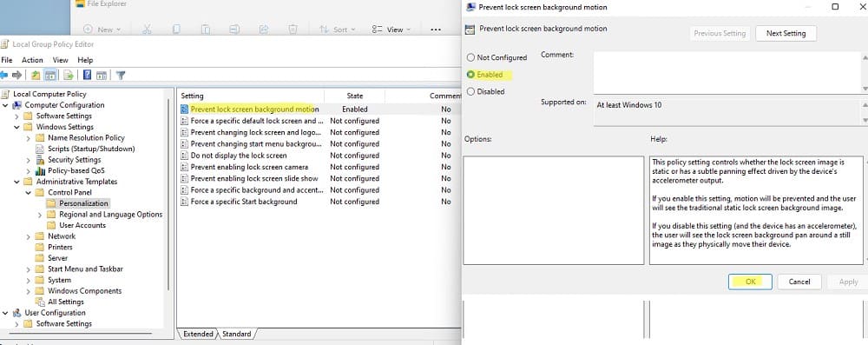Click inside the Comment text box
Screen dimensions: 868x345
coord(727,72)
